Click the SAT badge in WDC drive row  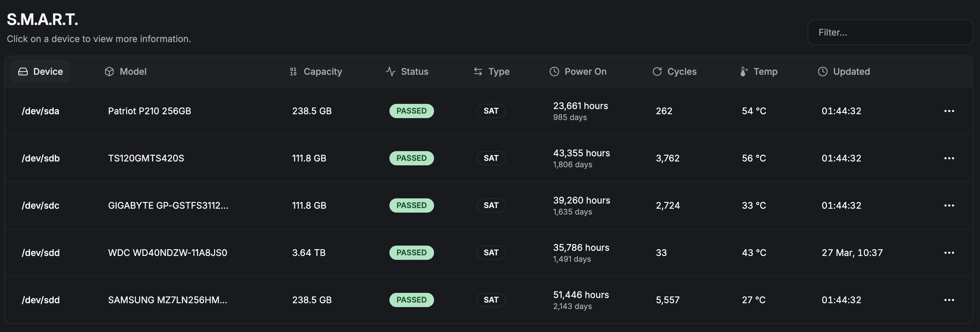(x=491, y=252)
